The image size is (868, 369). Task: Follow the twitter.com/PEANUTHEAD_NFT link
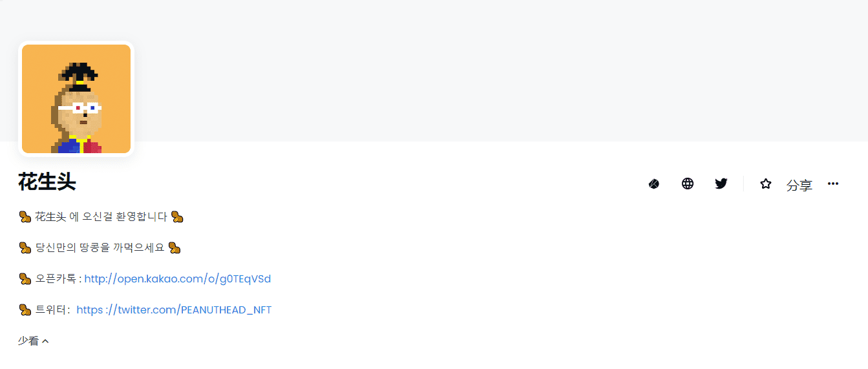[174, 310]
